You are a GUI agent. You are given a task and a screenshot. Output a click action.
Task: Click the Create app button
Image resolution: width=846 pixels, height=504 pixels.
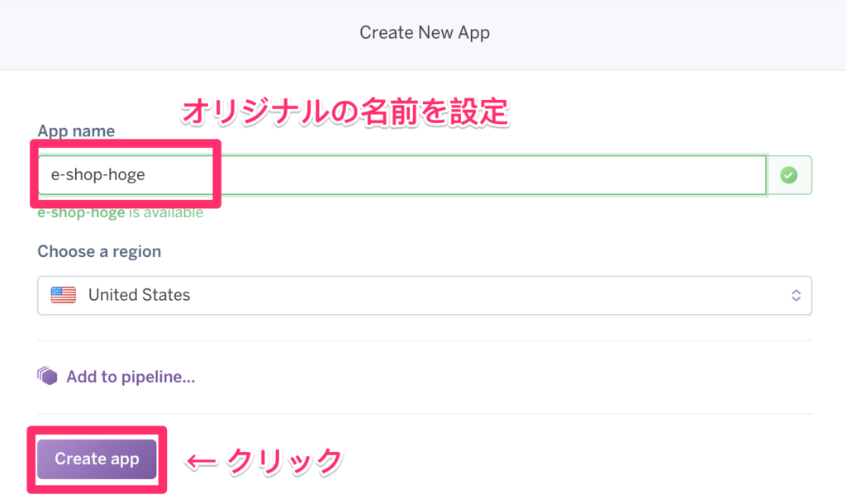coord(96,459)
